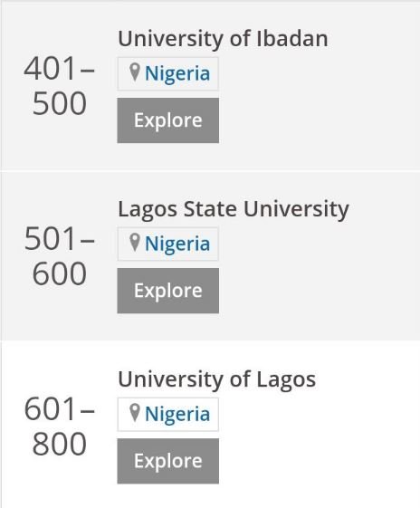Click the location pin icon under University of Lagos
This screenshot has width=420, height=508.
[134, 413]
